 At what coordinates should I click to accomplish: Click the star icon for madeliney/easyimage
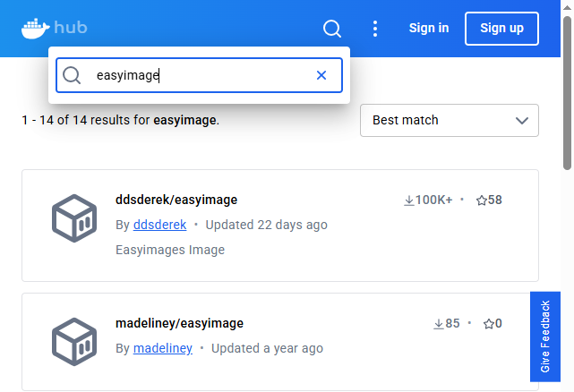point(488,324)
